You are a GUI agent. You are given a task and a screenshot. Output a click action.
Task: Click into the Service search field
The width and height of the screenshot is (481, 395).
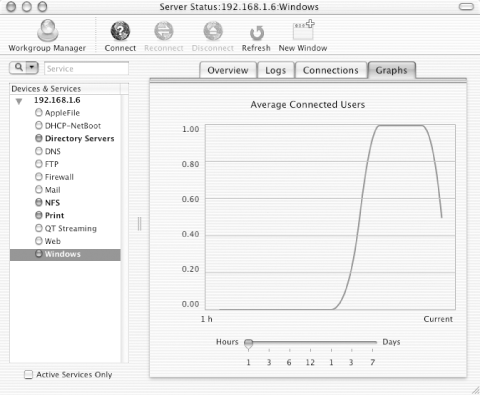pyautogui.click(x=86, y=68)
